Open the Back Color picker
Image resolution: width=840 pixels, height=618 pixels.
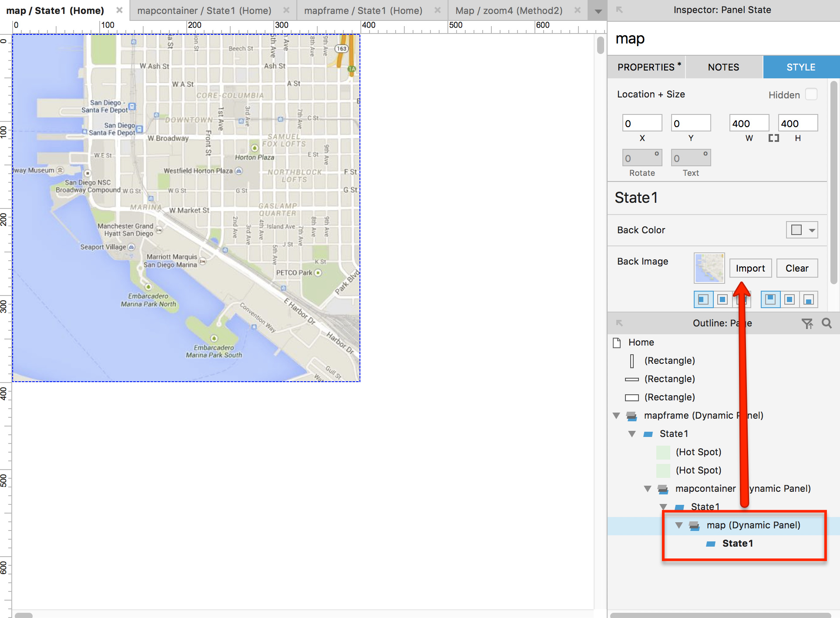pos(802,230)
